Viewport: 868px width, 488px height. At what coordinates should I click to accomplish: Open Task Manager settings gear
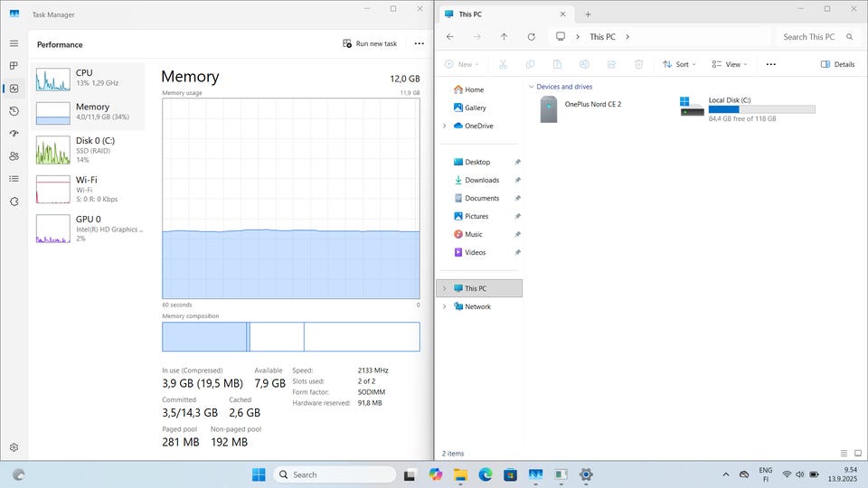point(14,447)
